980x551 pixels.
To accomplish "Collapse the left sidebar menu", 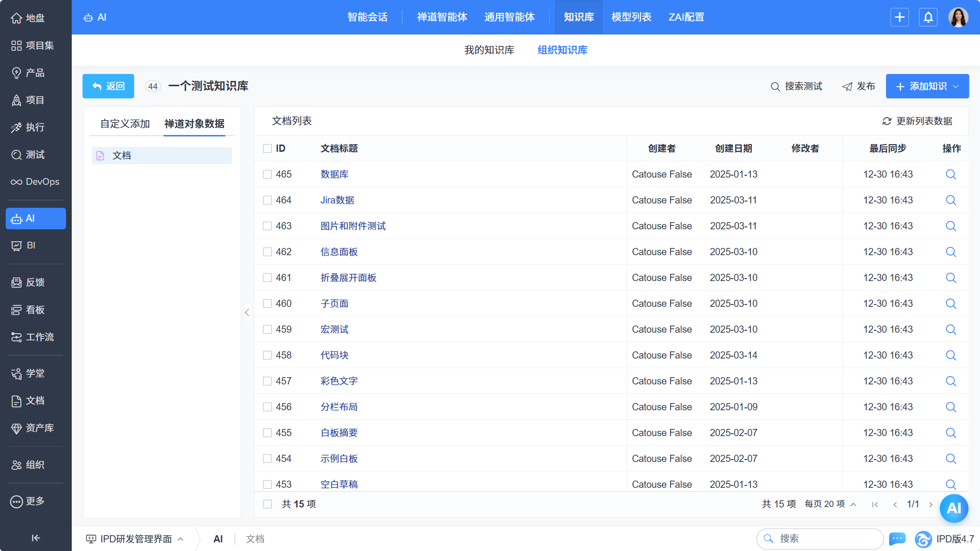I will pyautogui.click(x=35, y=538).
